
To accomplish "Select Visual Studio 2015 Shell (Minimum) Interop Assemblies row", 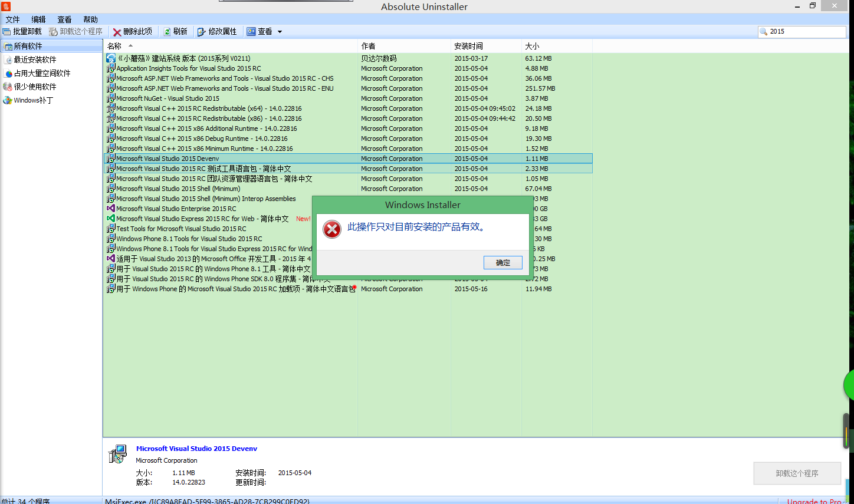I will point(208,199).
